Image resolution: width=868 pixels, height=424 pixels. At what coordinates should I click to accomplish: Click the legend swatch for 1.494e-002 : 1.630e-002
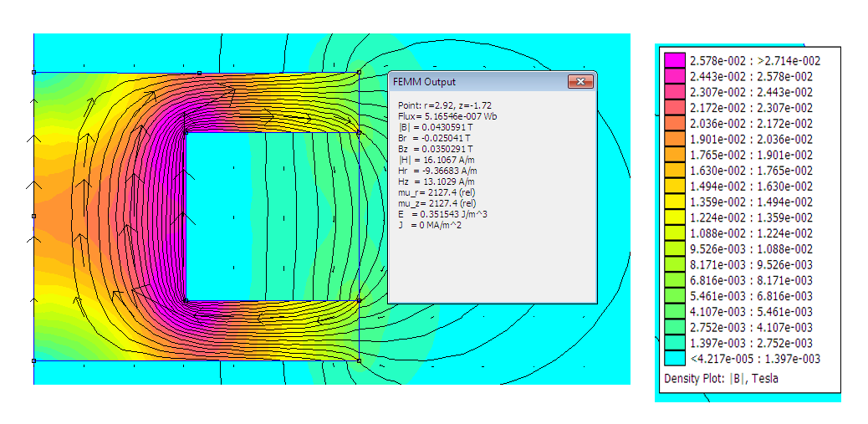[x=674, y=186]
